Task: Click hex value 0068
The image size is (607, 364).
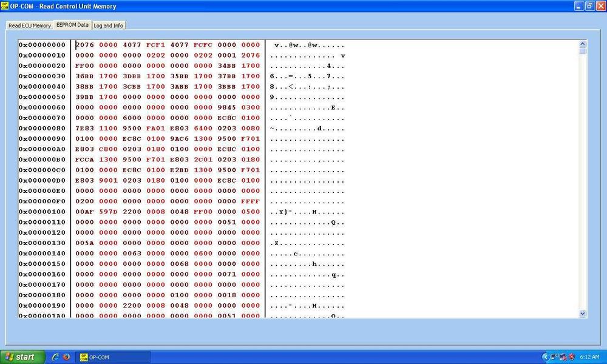Action: tap(179, 264)
